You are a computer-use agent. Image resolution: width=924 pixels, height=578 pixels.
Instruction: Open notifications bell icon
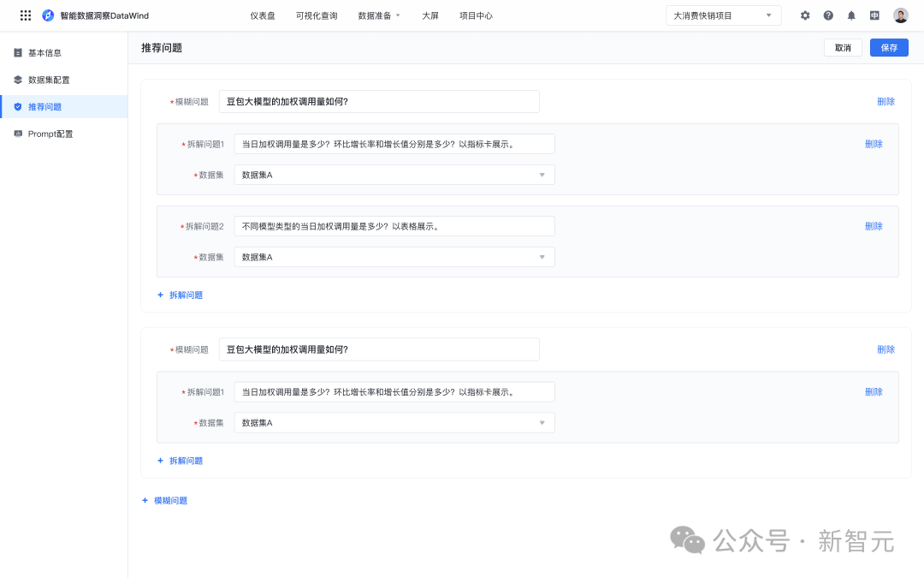[851, 15]
